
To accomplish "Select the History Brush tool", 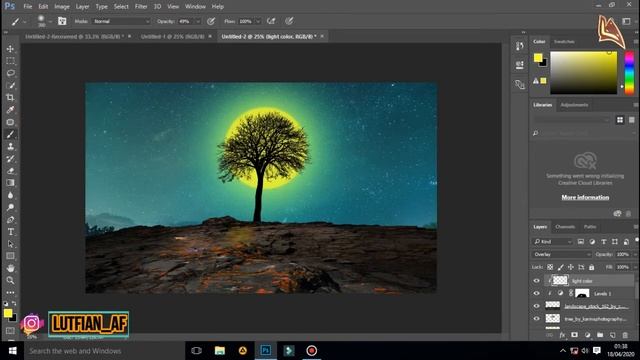I will tap(11, 159).
